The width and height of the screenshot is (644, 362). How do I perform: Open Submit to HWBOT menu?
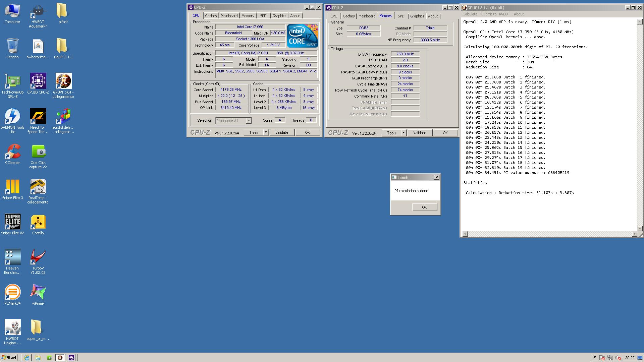(x=495, y=14)
